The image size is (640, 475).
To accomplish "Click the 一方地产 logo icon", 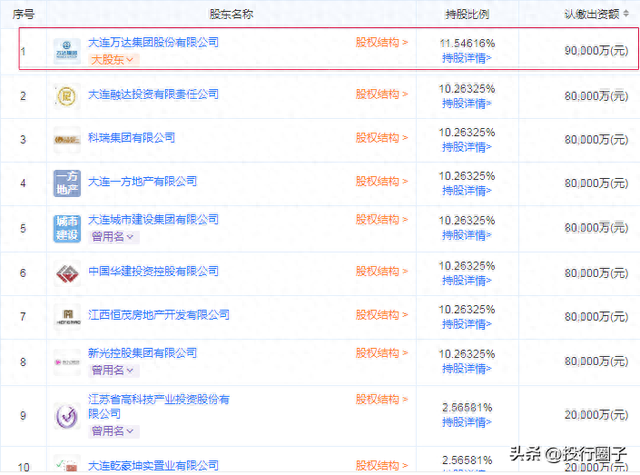I will (67, 183).
